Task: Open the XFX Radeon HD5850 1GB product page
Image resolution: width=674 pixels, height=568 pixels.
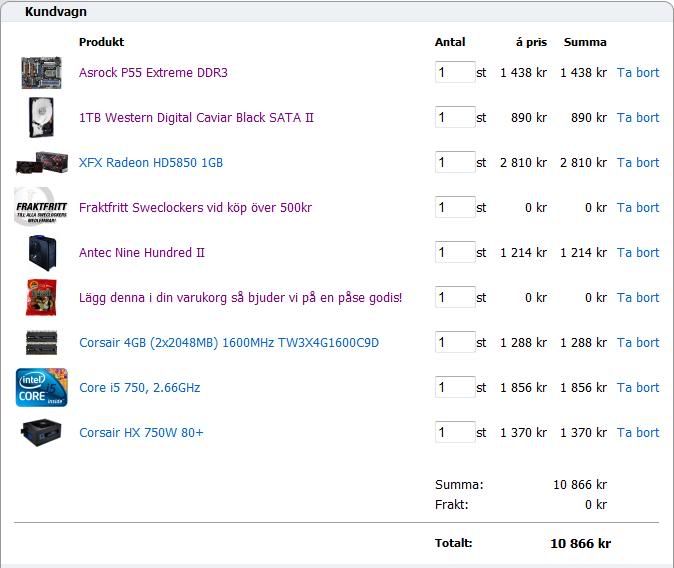Action: click(150, 163)
